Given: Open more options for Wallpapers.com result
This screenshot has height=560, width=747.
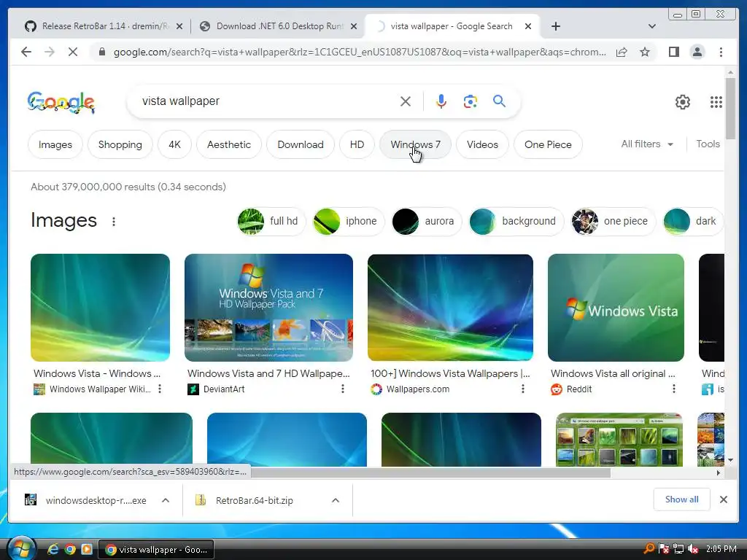Looking at the screenshot, I should (522, 389).
